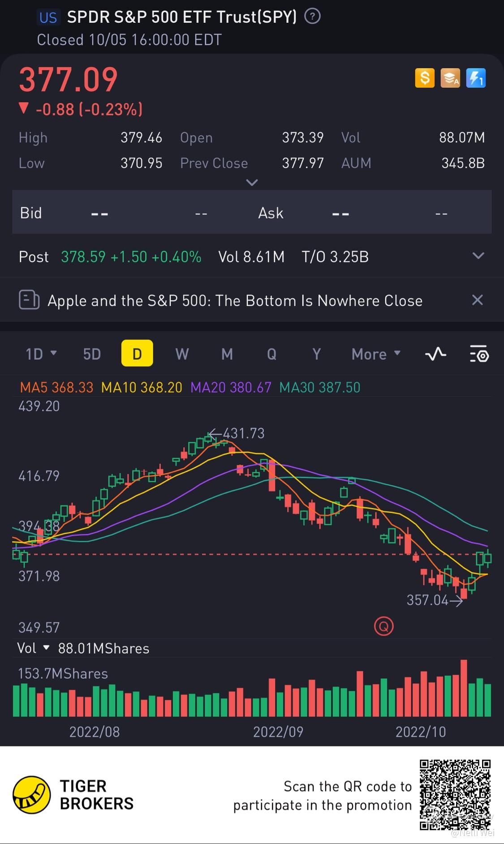Tap the help question mark beside SPY title

point(312,17)
